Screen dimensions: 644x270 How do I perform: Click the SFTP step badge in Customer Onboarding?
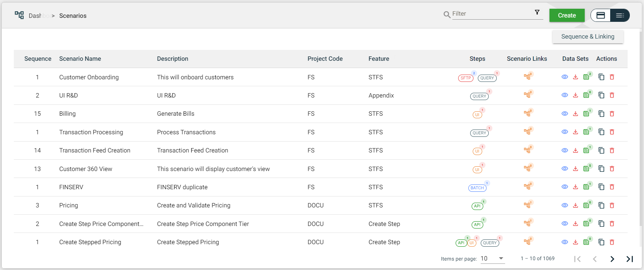(x=465, y=78)
